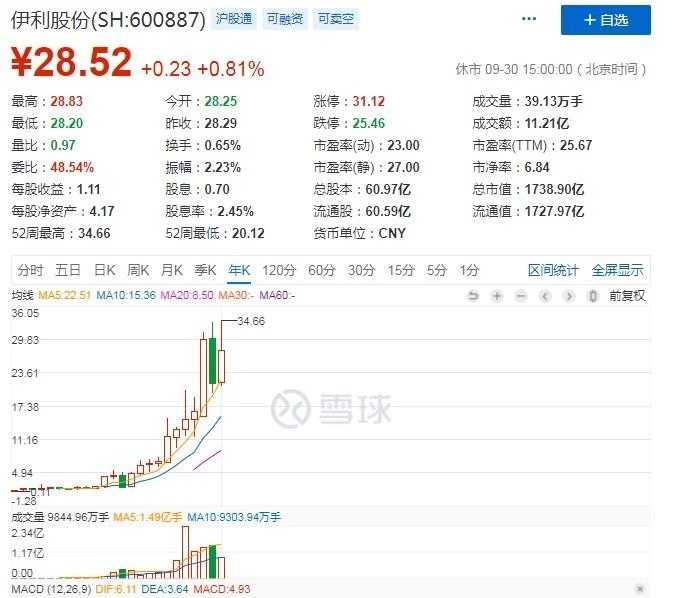Zoom in the K-line chart with plus icon
The image size is (678, 598).
[497, 296]
